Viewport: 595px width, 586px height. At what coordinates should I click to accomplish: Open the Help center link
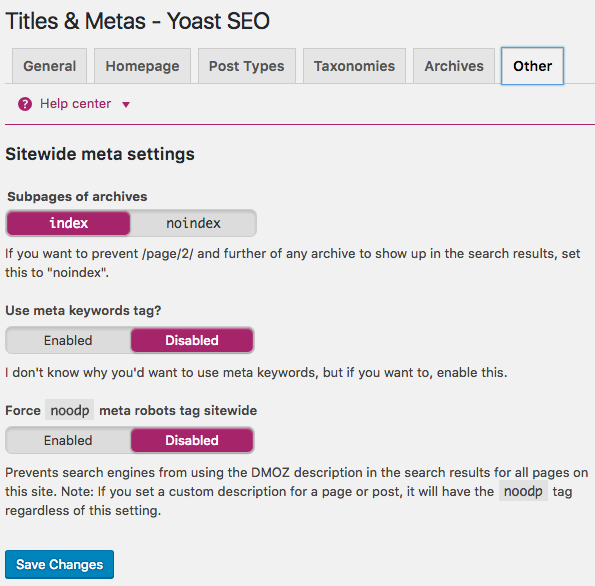pyautogui.click(x=76, y=104)
